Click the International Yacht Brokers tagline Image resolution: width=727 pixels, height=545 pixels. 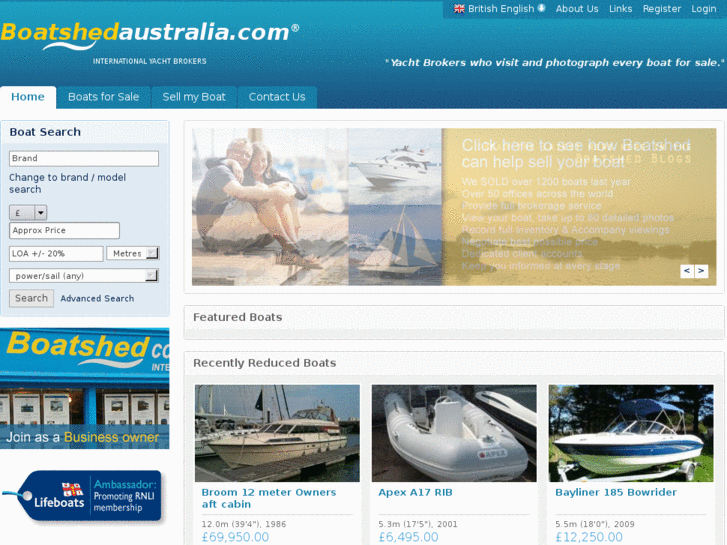pos(150,61)
